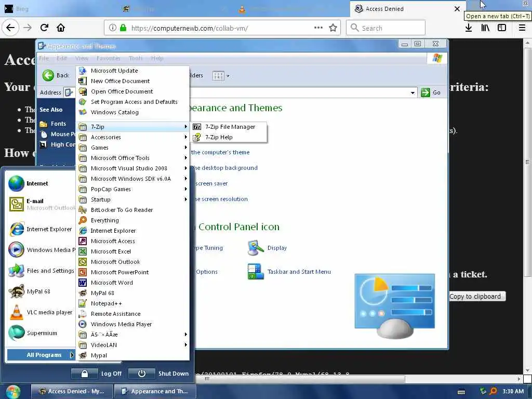Switch to Appearance and Themes taskbar button

(x=155, y=391)
